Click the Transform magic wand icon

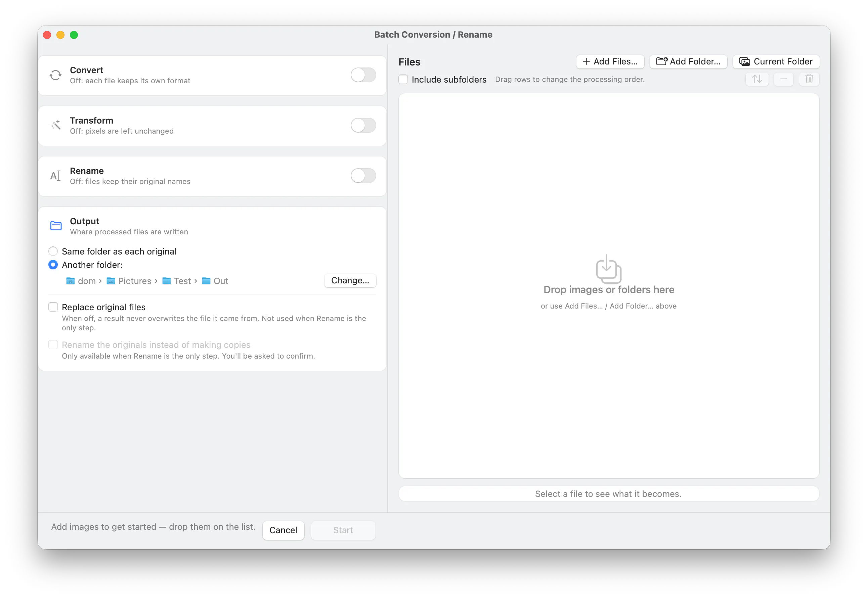[x=55, y=125]
